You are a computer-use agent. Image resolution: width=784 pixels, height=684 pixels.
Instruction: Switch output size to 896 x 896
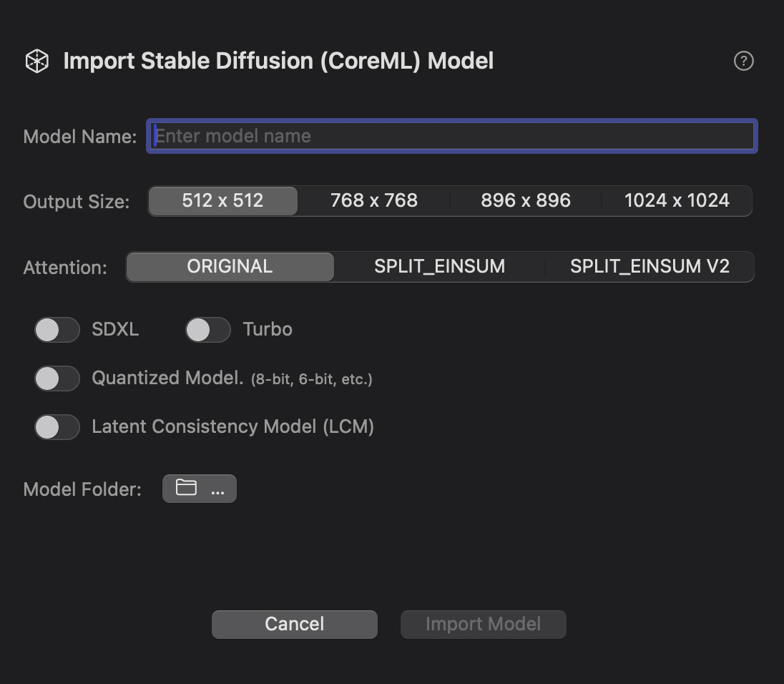[525, 201]
